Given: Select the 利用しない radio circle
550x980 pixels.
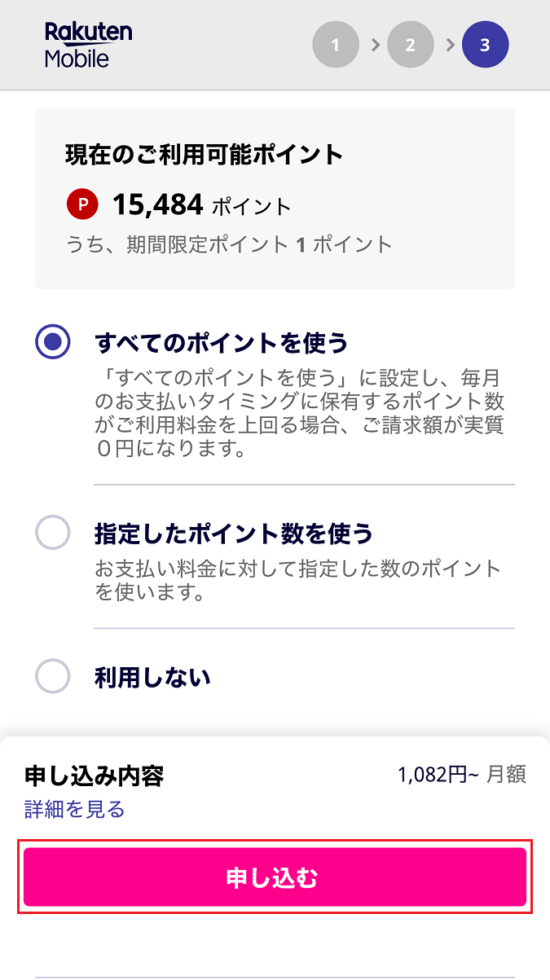Looking at the screenshot, I should [53, 676].
